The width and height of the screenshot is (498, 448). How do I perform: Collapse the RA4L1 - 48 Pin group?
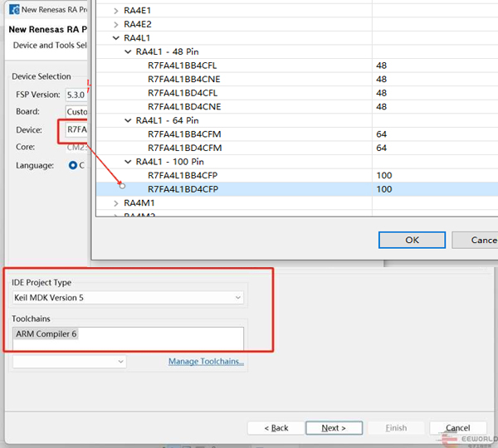pos(128,51)
